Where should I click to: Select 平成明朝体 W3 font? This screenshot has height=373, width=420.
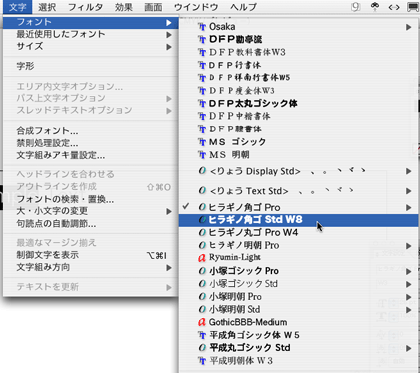(x=299, y=361)
